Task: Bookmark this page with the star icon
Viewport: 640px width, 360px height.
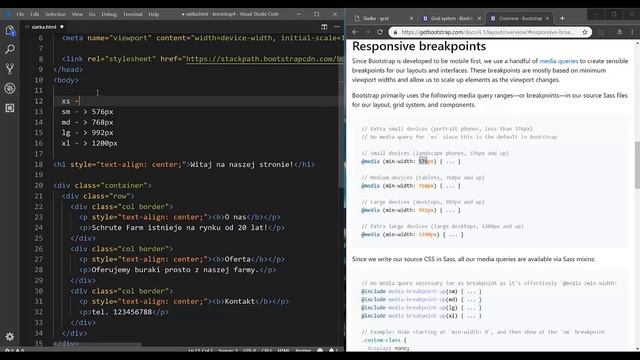Action: click(585, 32)
